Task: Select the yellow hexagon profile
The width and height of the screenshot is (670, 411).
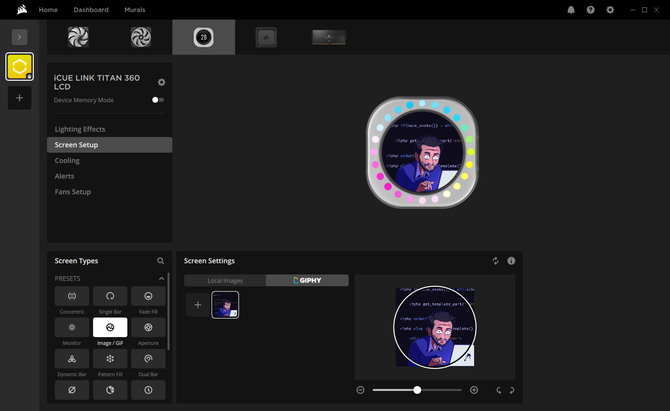Action: click(x=19, y=67)
